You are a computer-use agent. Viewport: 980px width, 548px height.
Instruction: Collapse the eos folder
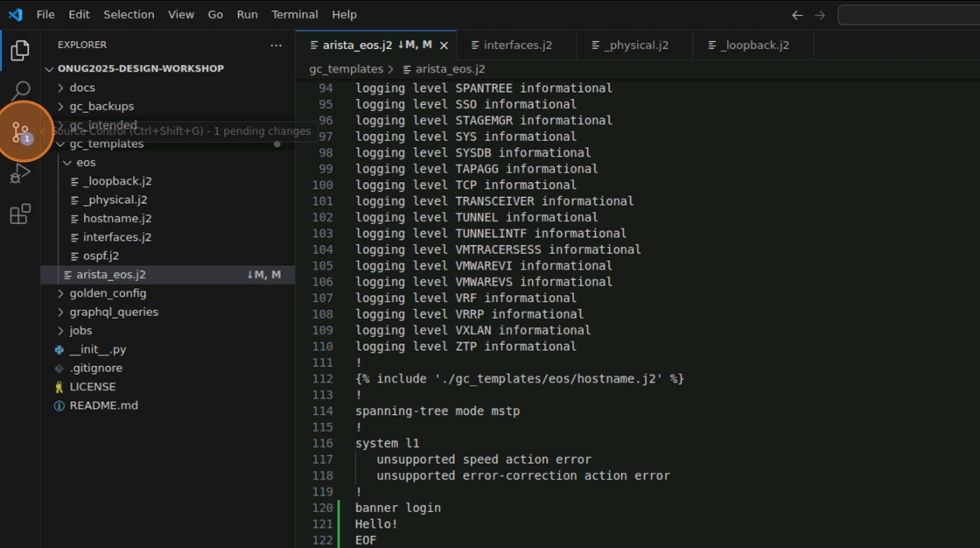[x=86, y=163]
